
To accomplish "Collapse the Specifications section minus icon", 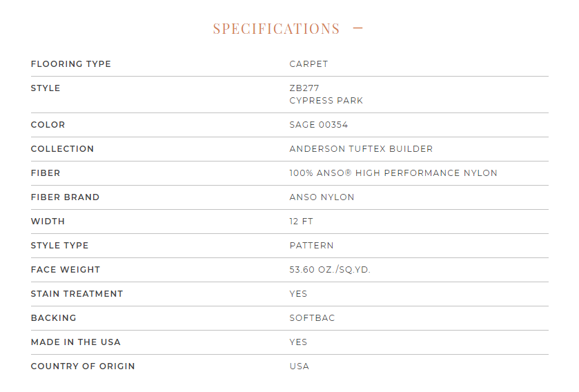I will pos(357,28).
